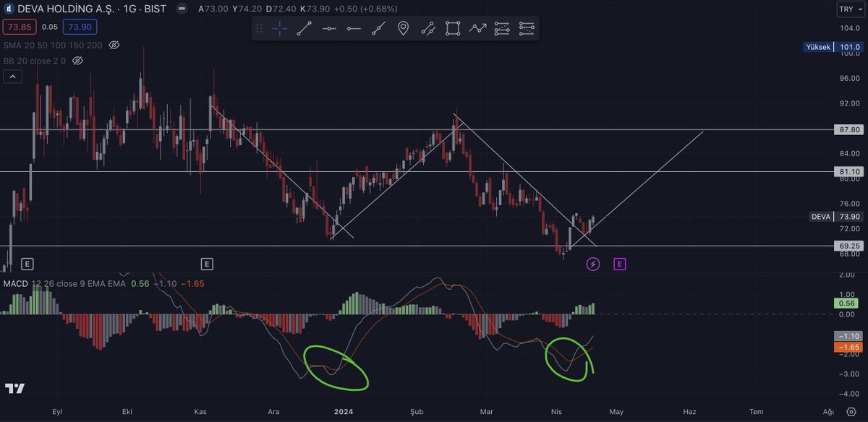Screen dimensions: 868x422
Task: Toggle visibility of the BB indicator
Action: click(77, 61)
